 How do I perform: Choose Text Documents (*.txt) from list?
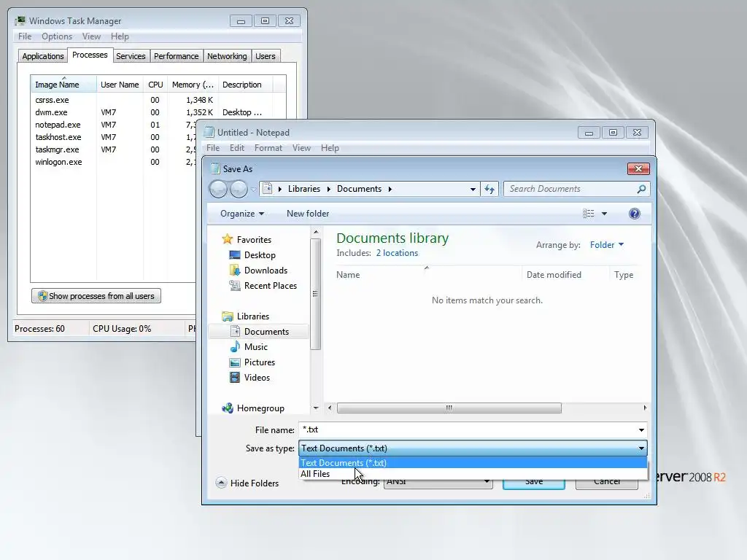tap(473, 463)
